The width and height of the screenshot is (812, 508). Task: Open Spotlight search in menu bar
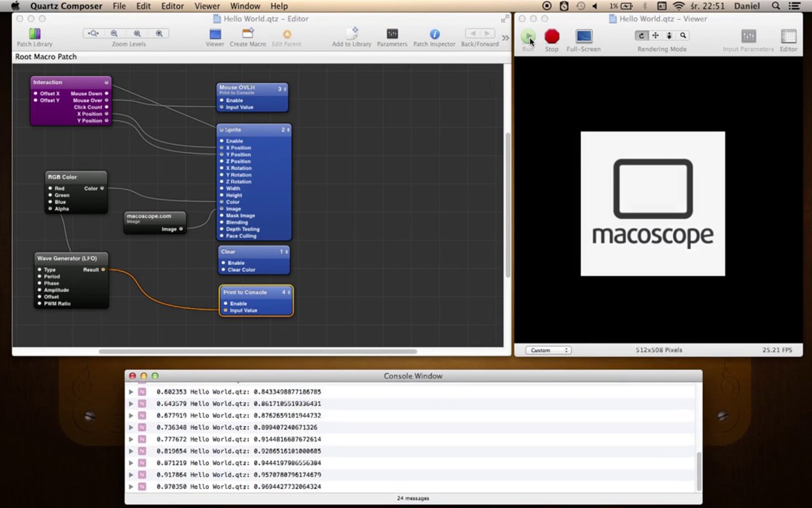(776, 6)
